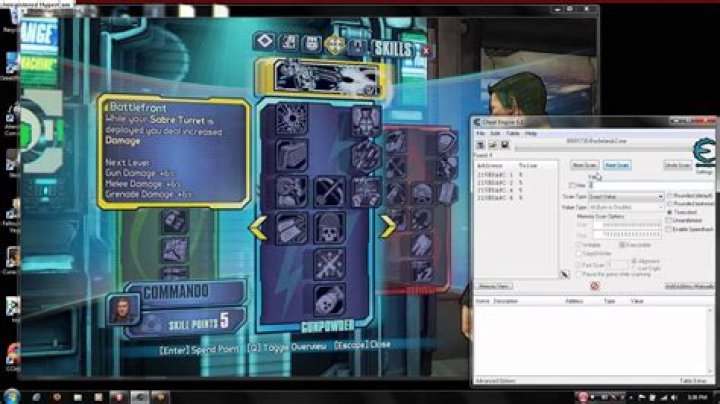
Task: Enable the Hex checkbox
Action: tap(572, 185)
